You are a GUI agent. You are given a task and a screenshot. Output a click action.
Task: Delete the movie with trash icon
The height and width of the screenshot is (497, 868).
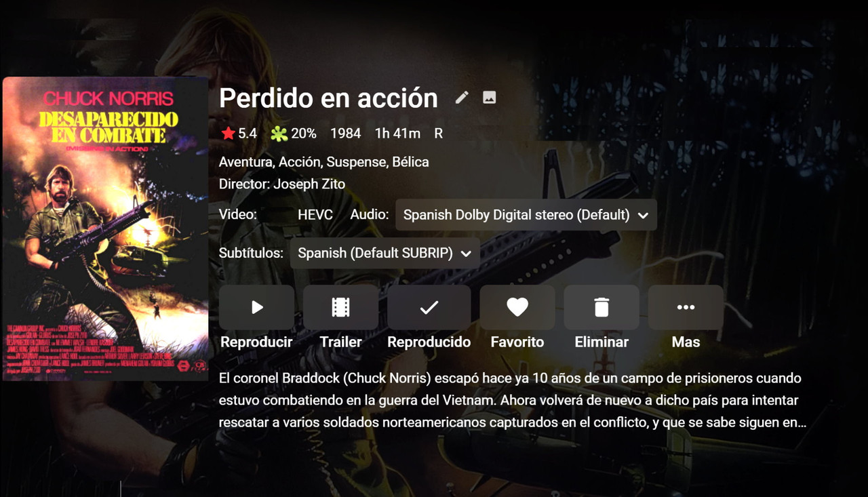[601, 307]
